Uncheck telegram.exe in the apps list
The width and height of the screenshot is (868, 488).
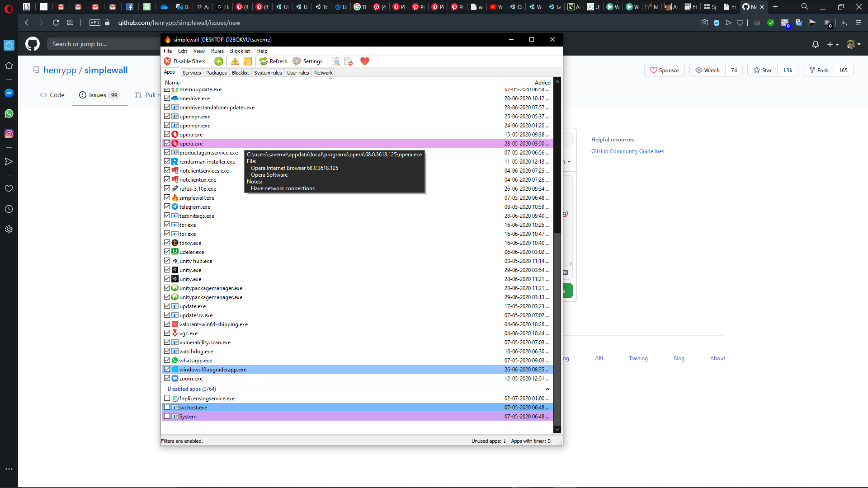(x=167, y=206)
